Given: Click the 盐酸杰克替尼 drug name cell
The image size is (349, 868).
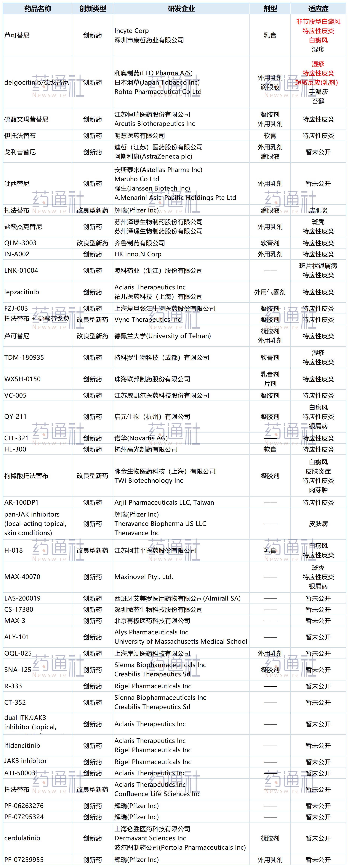Looking at the screenshot, I should pyautogui.click(x=23, y=227).
